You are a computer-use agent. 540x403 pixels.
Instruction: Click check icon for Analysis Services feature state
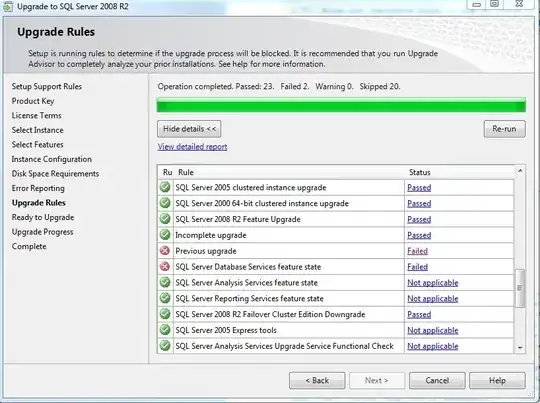point(165,282)
